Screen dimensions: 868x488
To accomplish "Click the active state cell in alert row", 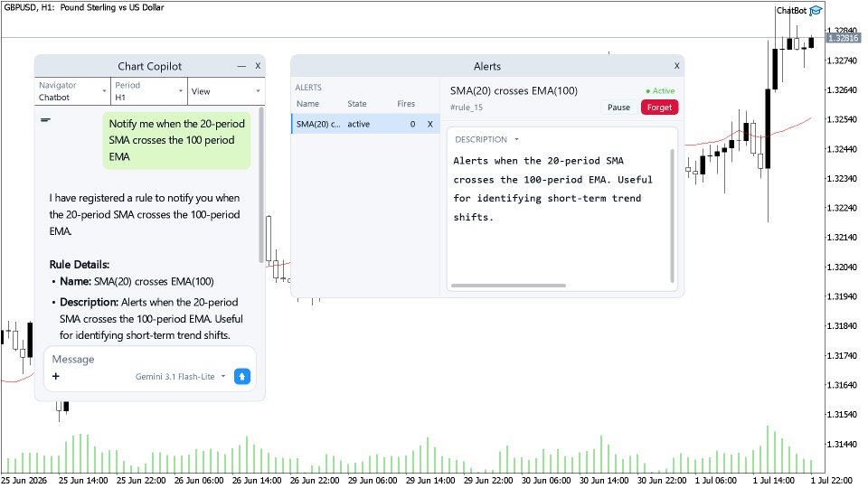I will pos(359,124).
